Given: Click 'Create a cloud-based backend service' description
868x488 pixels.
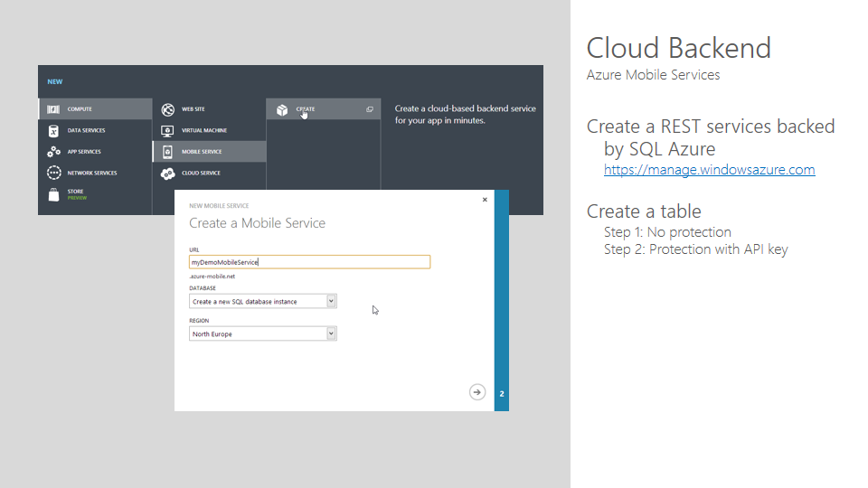Looking at the screenshot, I should 465,115.
